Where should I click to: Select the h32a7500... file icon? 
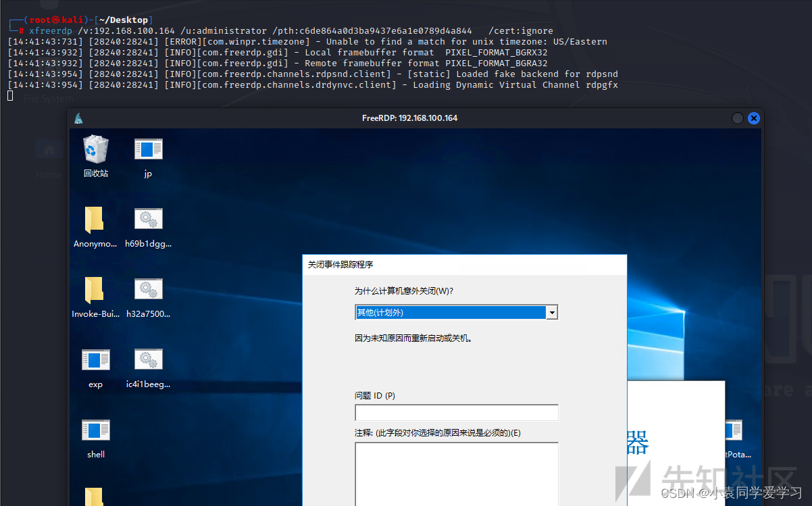tap(148, 290)
